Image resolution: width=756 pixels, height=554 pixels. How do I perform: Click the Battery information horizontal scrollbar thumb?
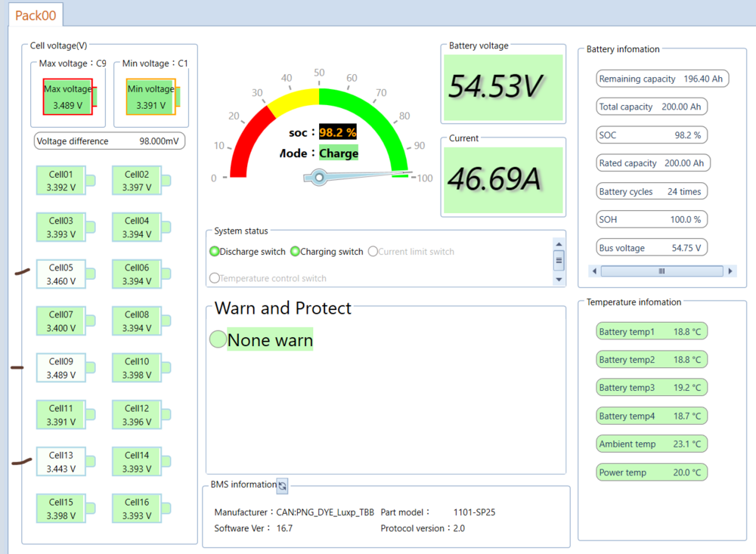[x=661, y=271]
